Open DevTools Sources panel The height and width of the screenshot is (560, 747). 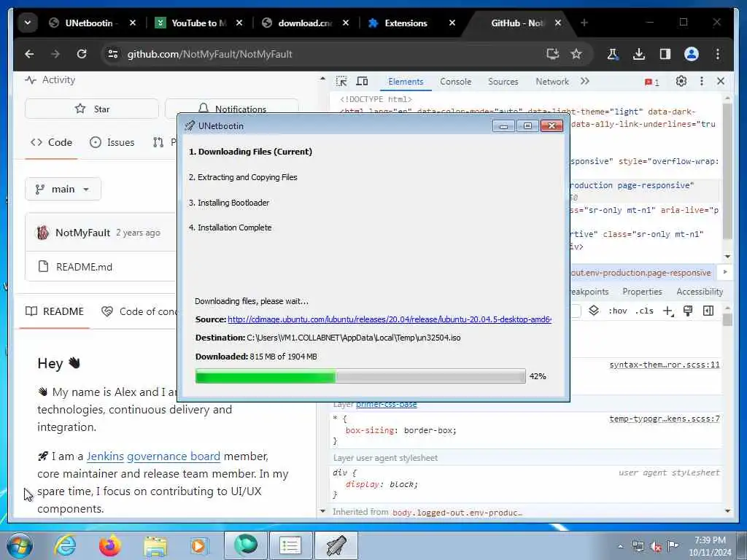click(503, 82)
